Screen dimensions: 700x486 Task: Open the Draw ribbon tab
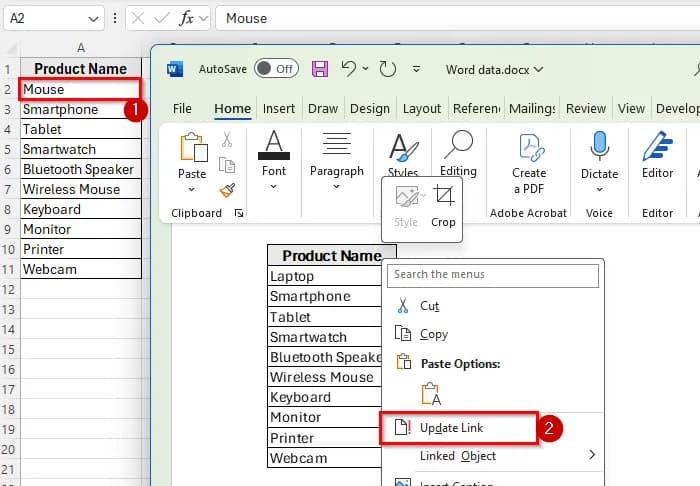323,108
